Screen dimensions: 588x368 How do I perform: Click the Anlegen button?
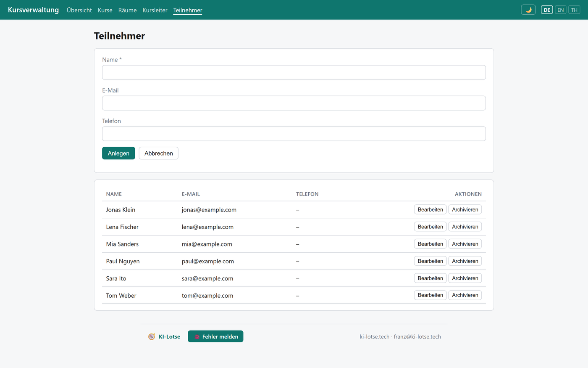tap(118, 153)
